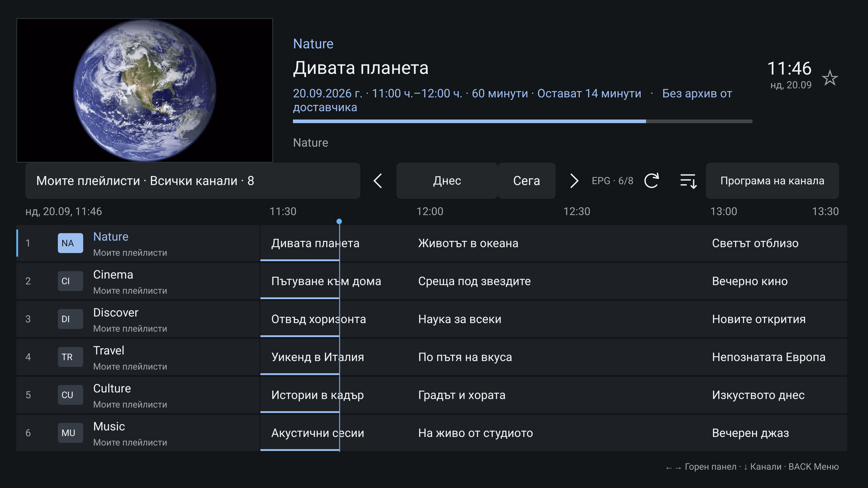This screenshot has width=868, height=488.
Task: Open the Earth video preview
Action: tap(145, 90)
